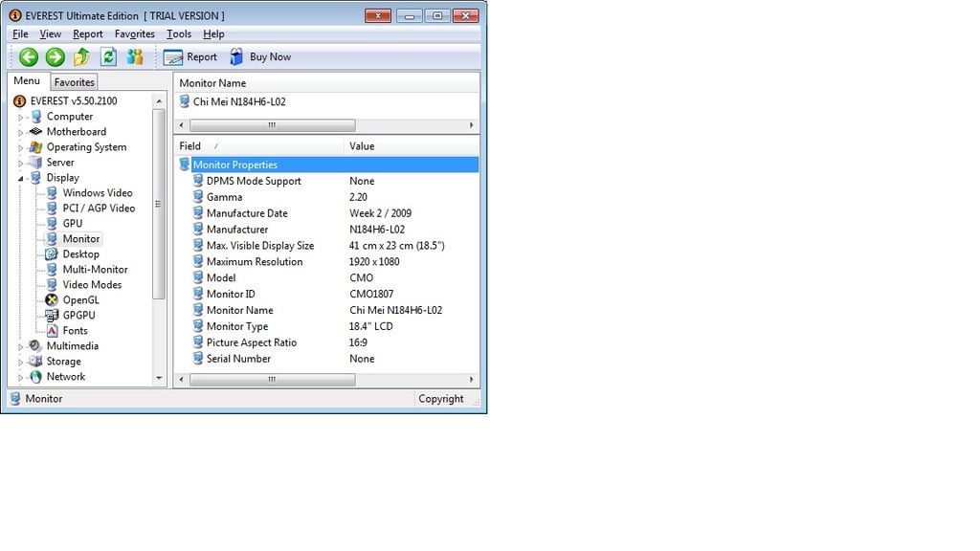Screen dimensions: 980x551
Task: Click the Desktop icon in the tree
Action: click(52, 253)
